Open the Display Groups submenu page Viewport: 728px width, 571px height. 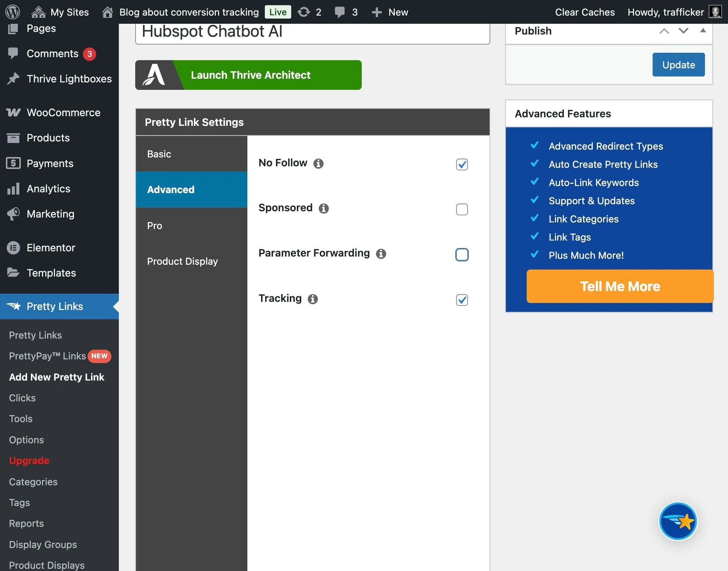point(43,544)
